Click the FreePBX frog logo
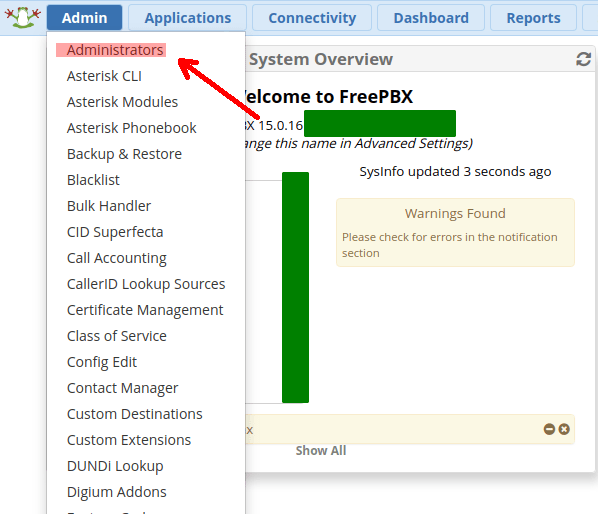The height and width of the screenshot is (514, 598). 23,17
